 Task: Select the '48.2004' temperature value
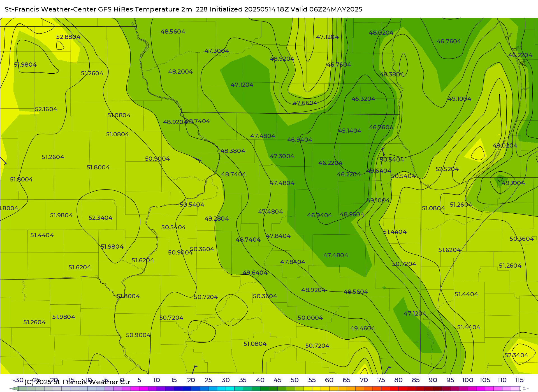coord(180,72)
